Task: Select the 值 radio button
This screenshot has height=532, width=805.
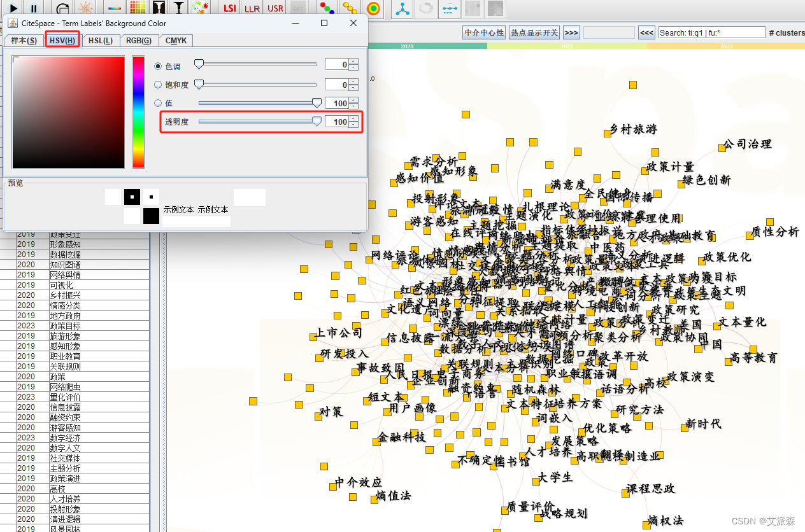Action: pos(159,103)
